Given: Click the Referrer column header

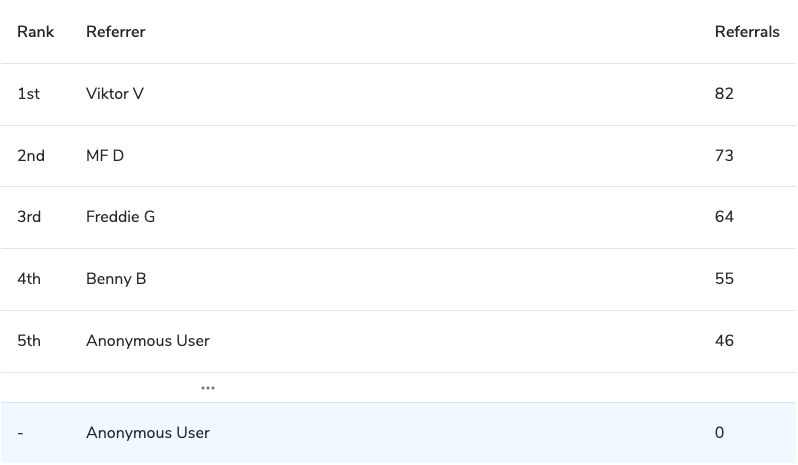Looking at the screenshot, I should pos(115,32).
